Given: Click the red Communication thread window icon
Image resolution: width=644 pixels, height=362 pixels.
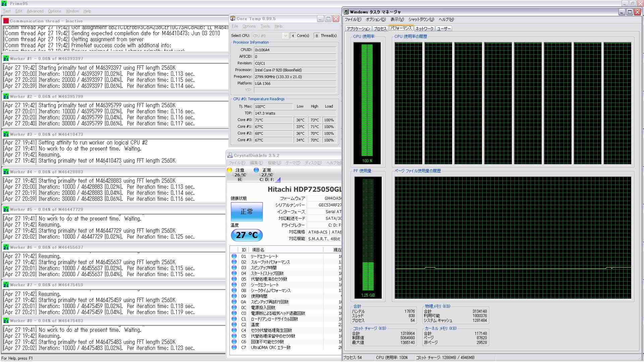Looking at the screenshot, I should [6, 21].
